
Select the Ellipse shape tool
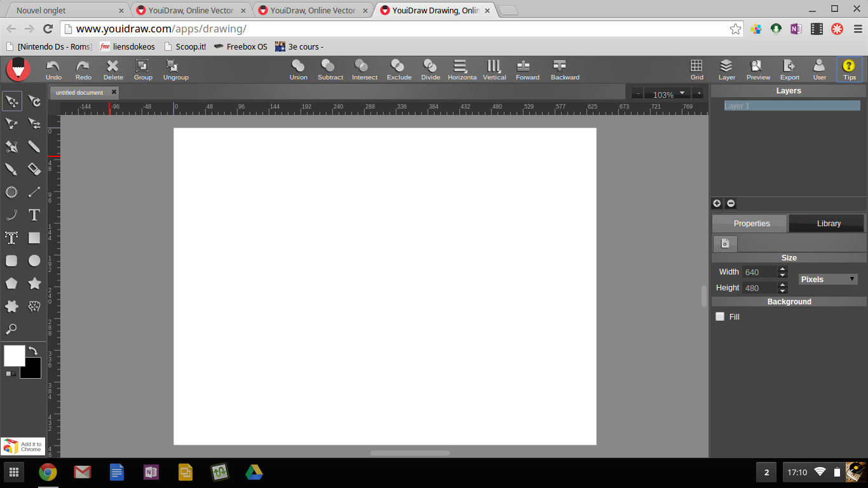point(34,261)
